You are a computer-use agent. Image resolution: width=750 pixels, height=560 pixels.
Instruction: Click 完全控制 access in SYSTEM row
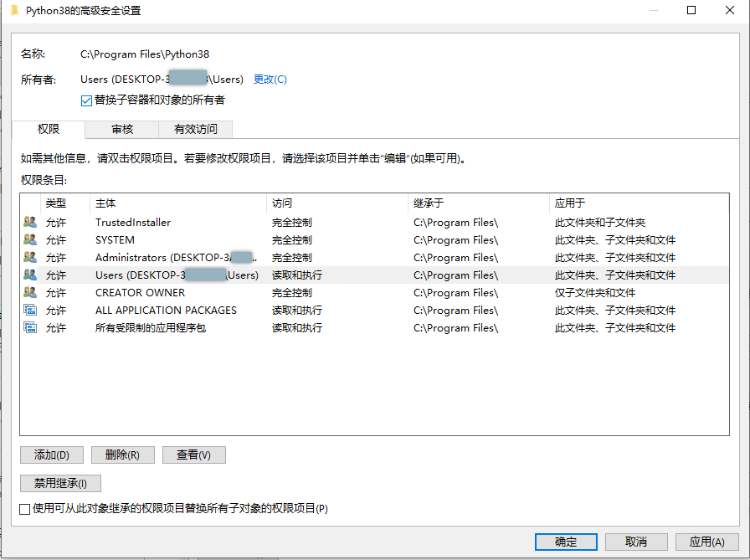click(x=292, y=240)
